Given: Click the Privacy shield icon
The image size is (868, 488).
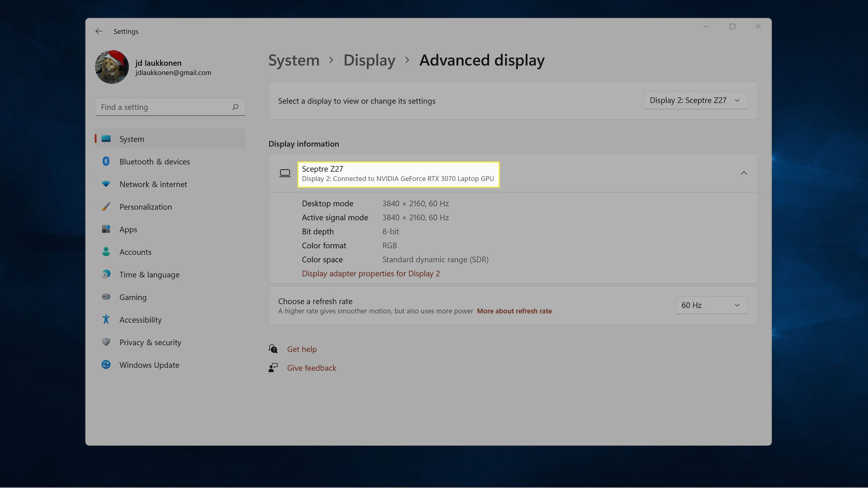Looking at the screenshot, I should click(106, 342).
